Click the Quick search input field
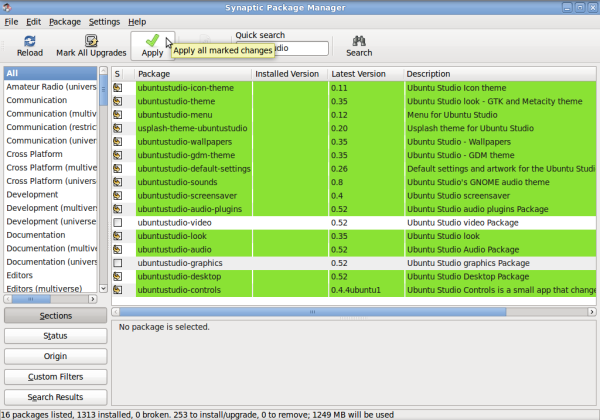 pyautogui.click(x=282, y=48)
